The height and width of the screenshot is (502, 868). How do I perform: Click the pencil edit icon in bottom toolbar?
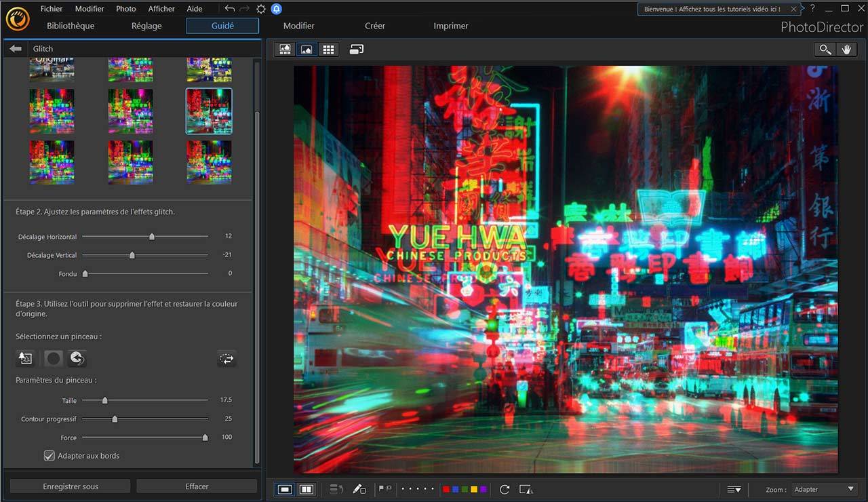[x=359, y=489]
